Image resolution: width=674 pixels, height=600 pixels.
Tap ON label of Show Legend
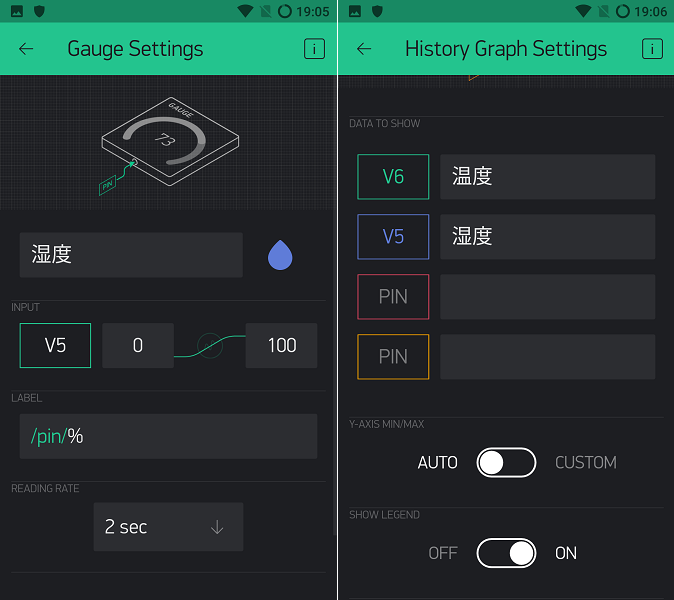(566, 553)
